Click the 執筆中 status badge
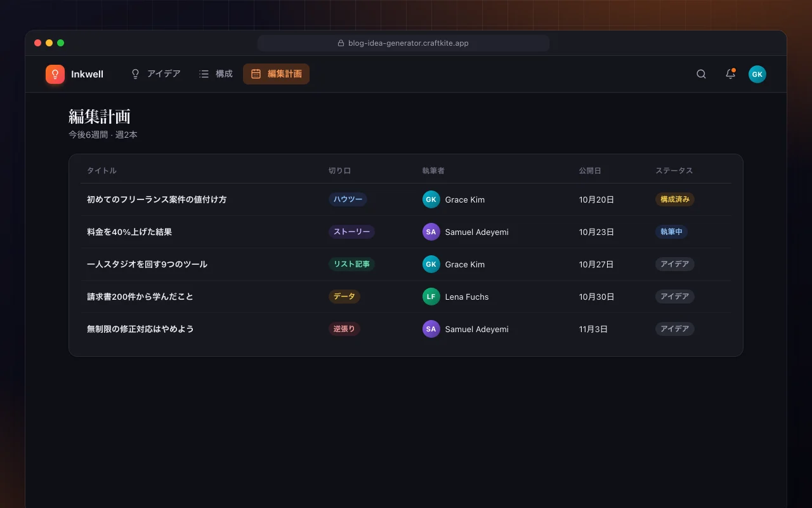This screenshot has height=508, width=812. point(671,232)
